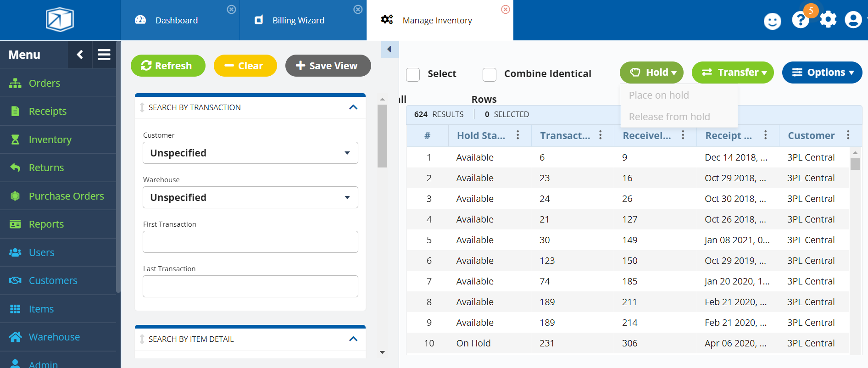Click the green Refresh button
Image resolution: width=868 pixels, height=368 pixels.
168,66
